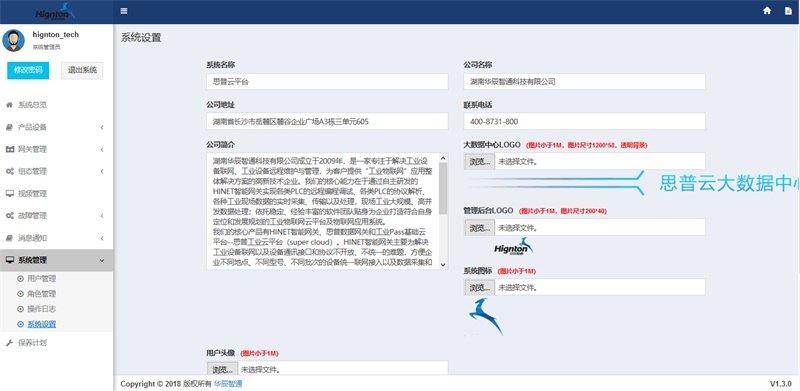Click monitor icon next to 视频管理
The image size is (800, 391).
point(9,194)
